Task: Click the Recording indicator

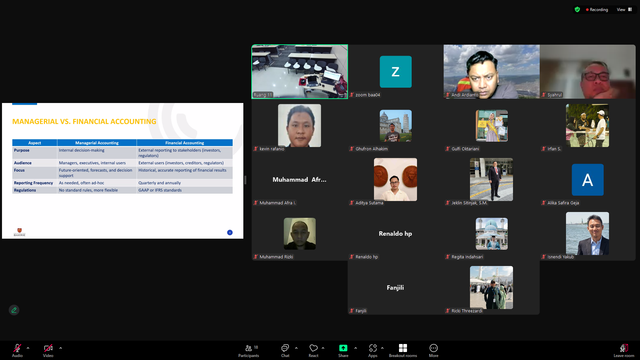Action: 597,9
